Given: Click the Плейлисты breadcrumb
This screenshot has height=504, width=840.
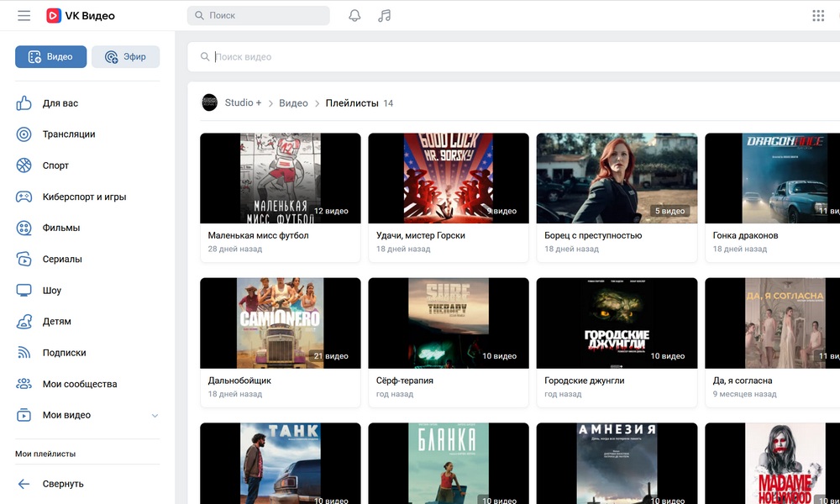Looking at the screenshot, I should (x=352, y=102).
